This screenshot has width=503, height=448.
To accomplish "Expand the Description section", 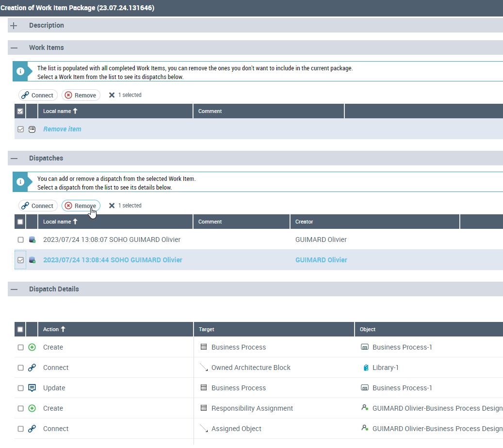I will click(x=14, y=25).
